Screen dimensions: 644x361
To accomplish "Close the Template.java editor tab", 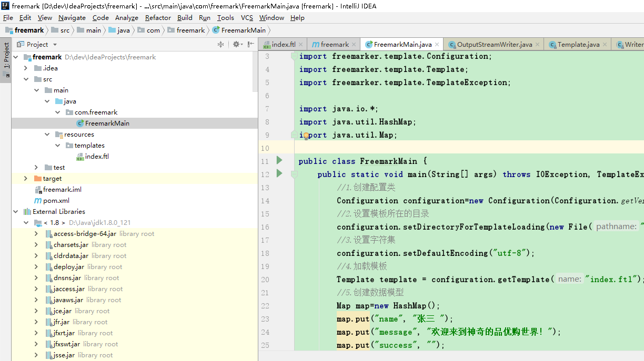I will pyautogui.click(x=605, y=45).
